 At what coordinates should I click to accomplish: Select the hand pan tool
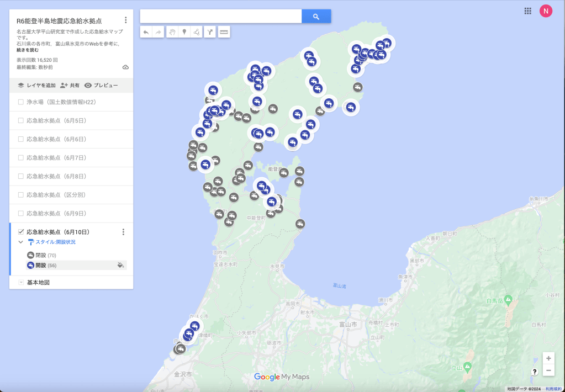172,32
